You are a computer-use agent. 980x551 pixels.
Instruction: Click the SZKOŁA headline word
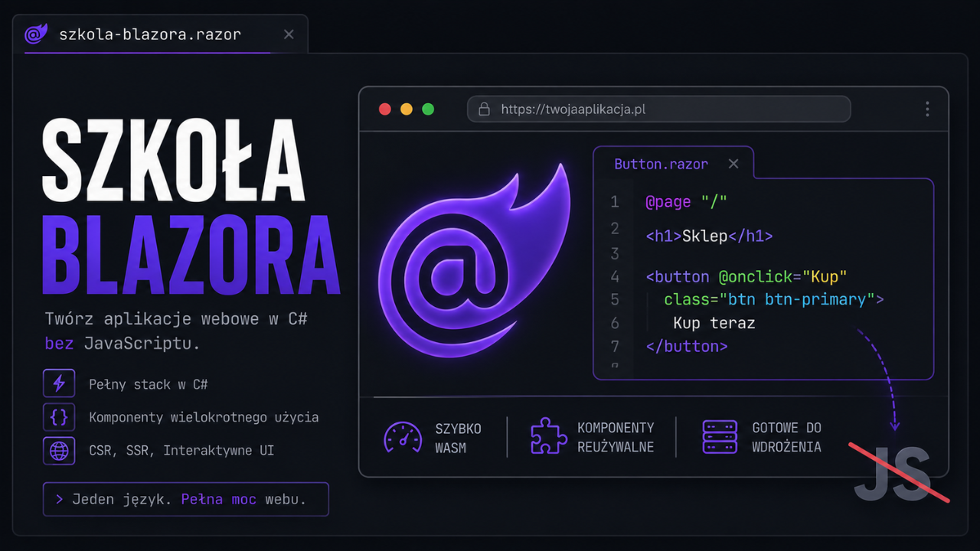173,159
